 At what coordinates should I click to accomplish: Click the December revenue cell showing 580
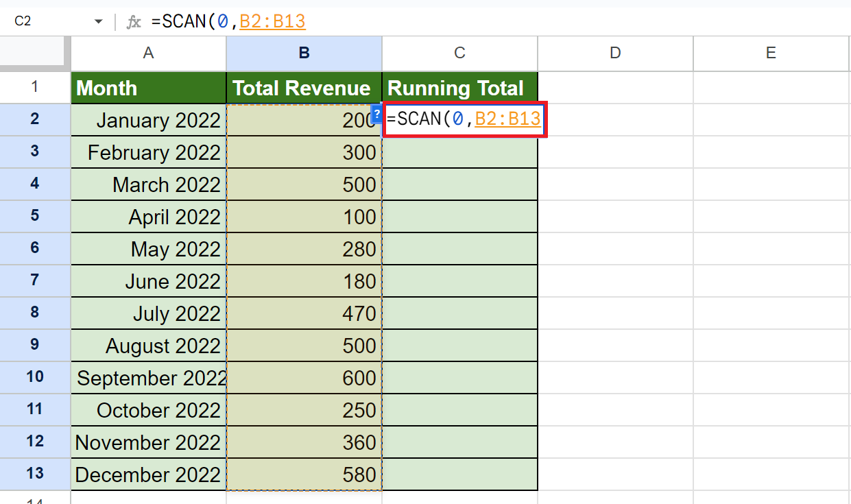tap(304, 475)
